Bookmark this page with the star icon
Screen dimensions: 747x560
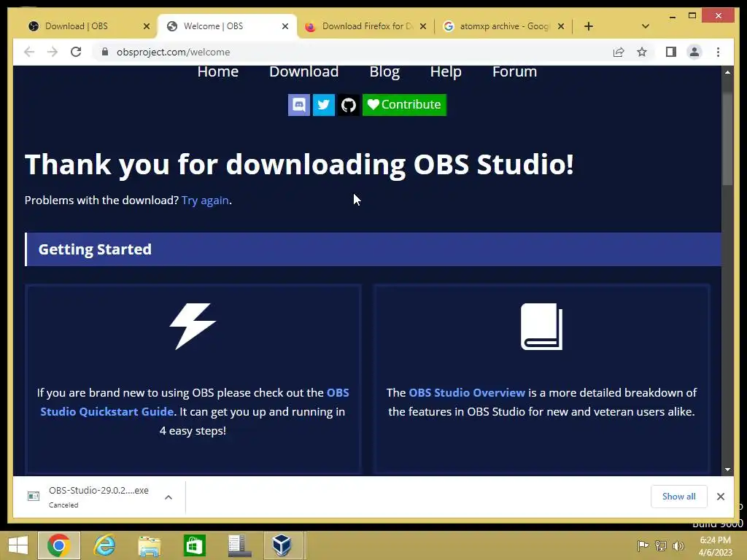click(642, 52)
